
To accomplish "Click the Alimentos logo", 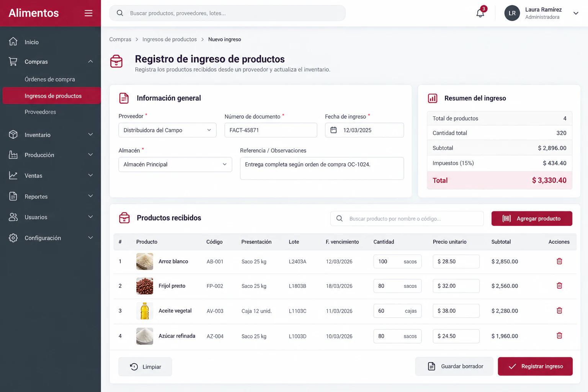I will [34, 13].
